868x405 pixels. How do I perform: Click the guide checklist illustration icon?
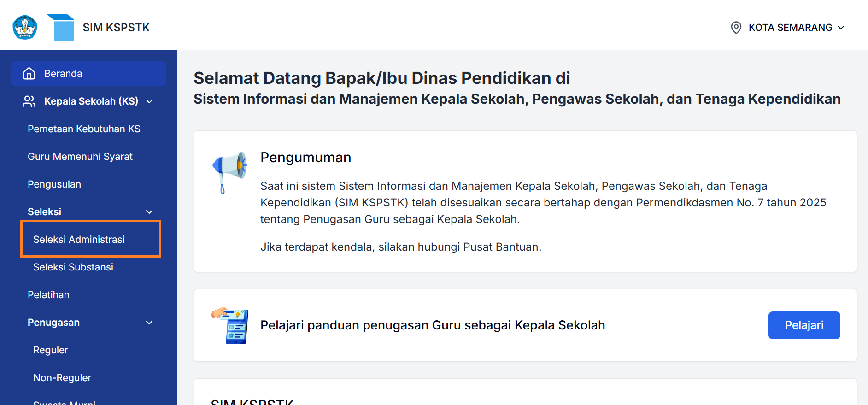click(230, 325)
